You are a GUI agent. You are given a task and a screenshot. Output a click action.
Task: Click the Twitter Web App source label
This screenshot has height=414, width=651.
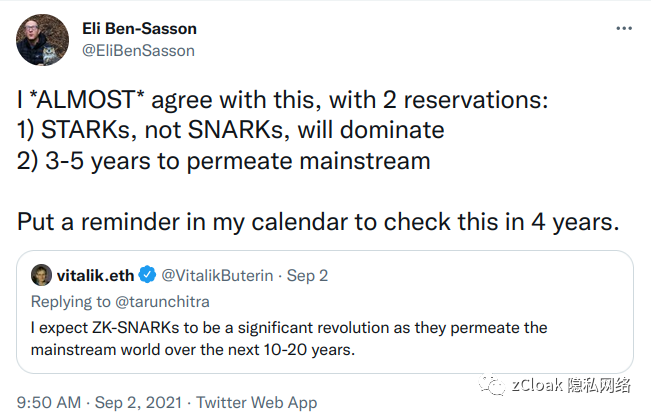257,402
